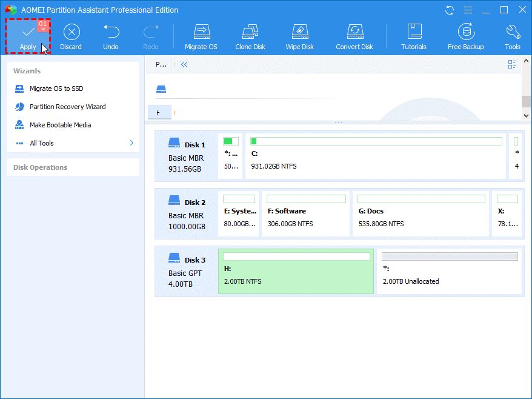This screenshot has width=532, height=399.
Task: Click the Migrate OS to SSD icon
Action: pyautogui.click(x=19, y=89)
